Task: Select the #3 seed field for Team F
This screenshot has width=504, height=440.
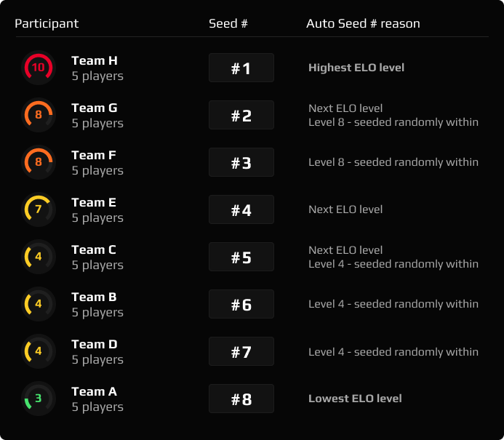Action: (241, 162)
